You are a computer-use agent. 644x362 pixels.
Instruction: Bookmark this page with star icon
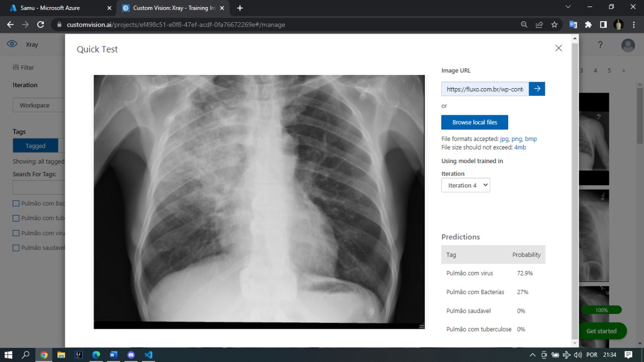(x=554, y=24)
